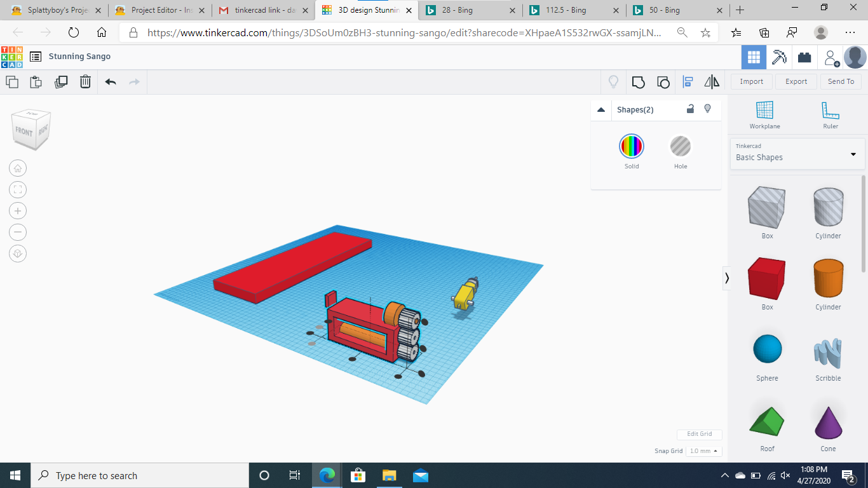Pick the orange Cylinder shape
Image resolution: width=868 pixels, height=488 pixels.
828,279
